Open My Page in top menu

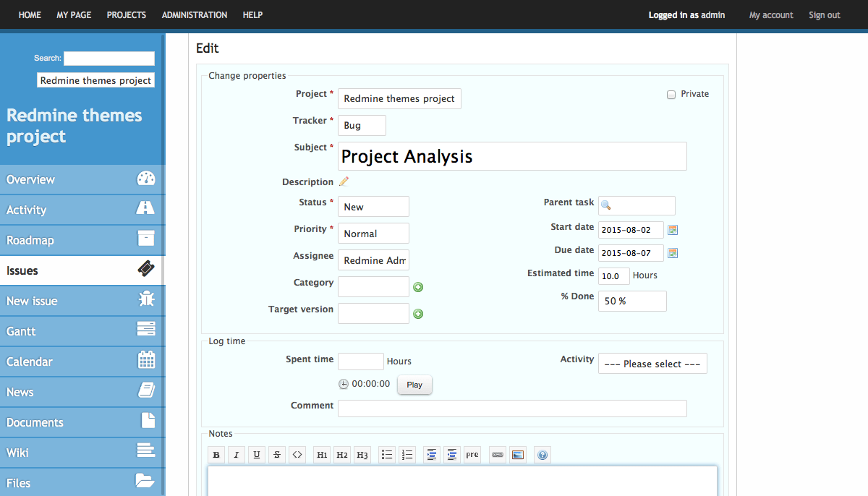[74, 15]
